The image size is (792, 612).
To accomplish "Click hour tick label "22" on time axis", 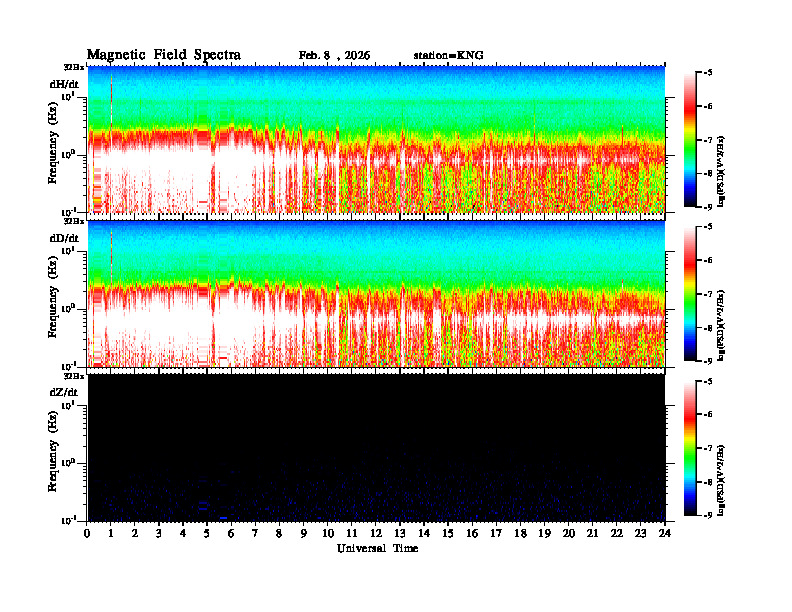I will [617, 534].
